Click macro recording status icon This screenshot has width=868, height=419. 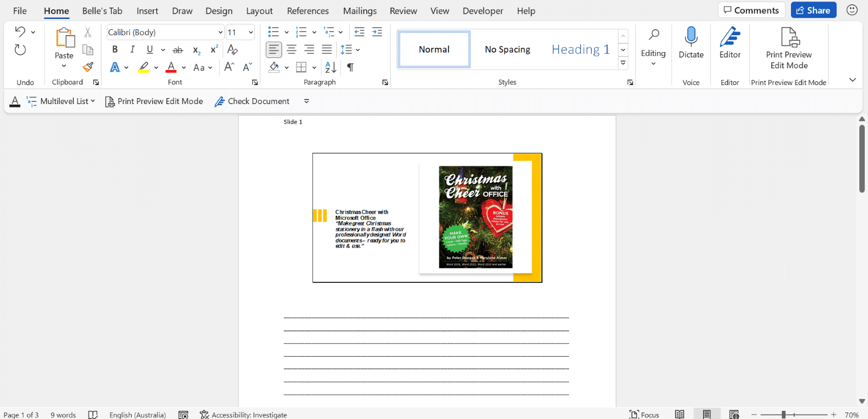183,415
